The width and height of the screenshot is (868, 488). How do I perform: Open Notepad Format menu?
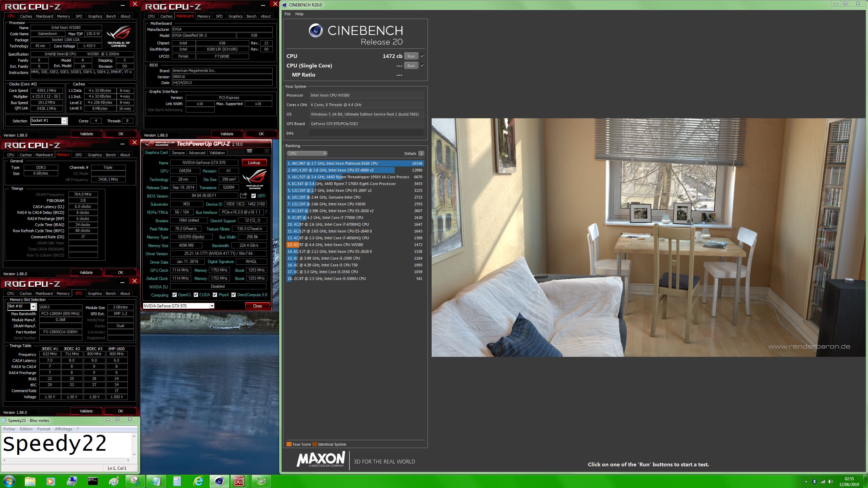(43, 429)
